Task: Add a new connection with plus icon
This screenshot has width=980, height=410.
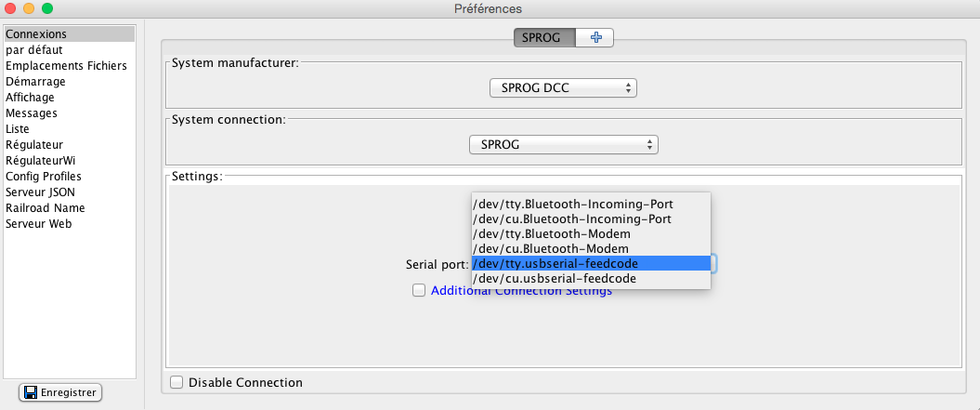Action: [595, 37]
